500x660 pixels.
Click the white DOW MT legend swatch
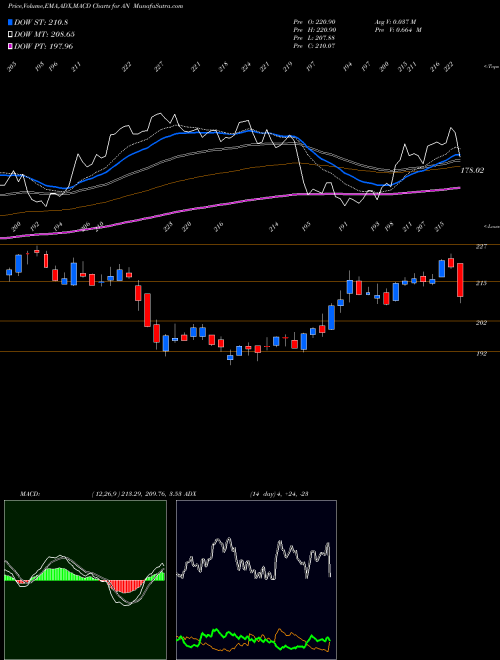(11, 34)
